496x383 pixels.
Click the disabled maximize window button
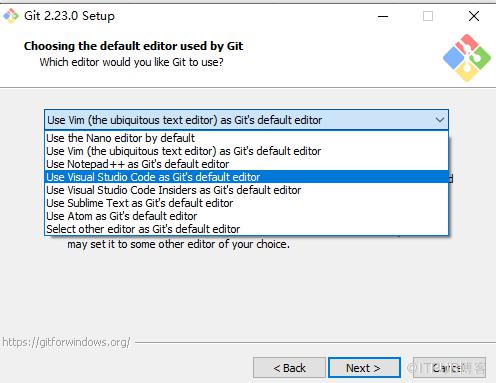(x=428, y=16)
